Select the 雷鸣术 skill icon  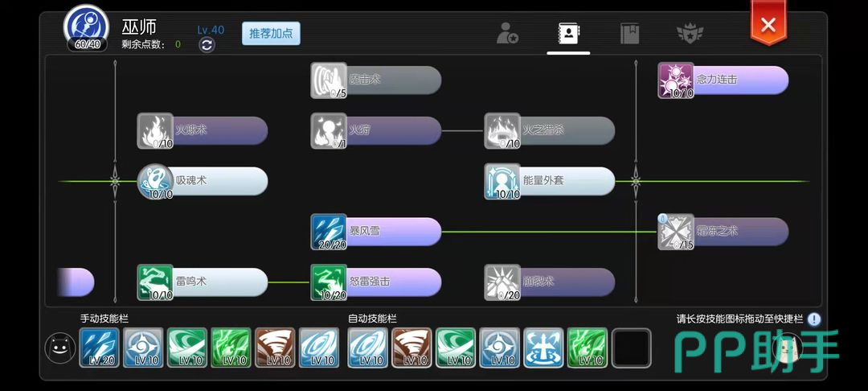(155, 282)
